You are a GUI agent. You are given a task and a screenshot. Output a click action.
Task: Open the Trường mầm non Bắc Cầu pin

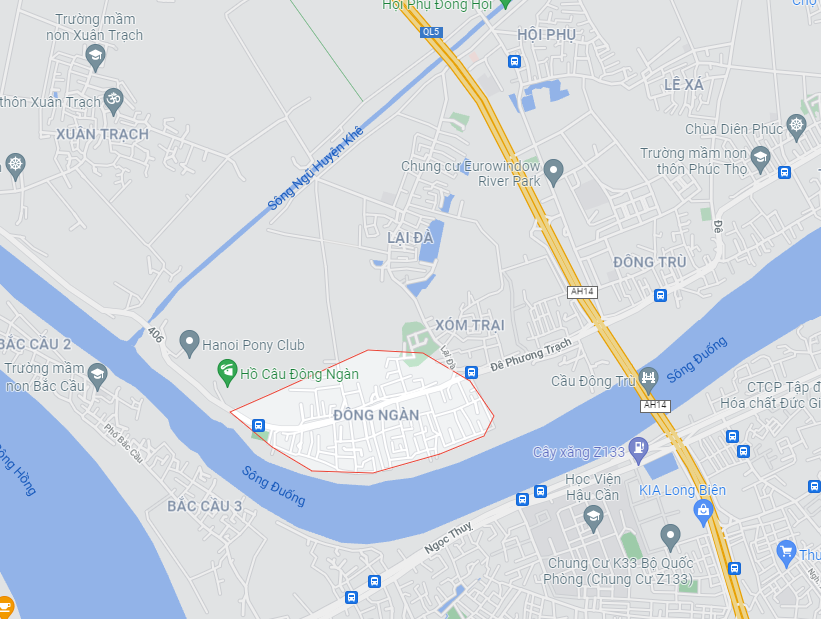coord(98,376)
